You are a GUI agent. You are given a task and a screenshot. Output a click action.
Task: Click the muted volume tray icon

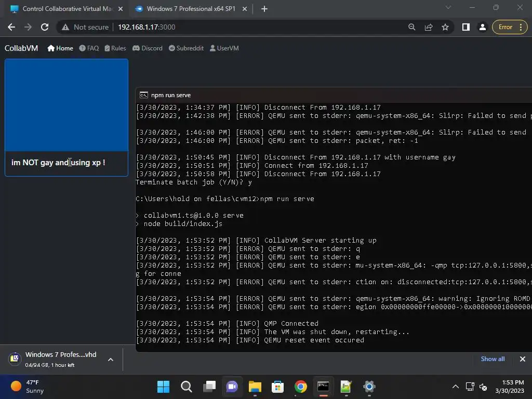pos(483,387)
